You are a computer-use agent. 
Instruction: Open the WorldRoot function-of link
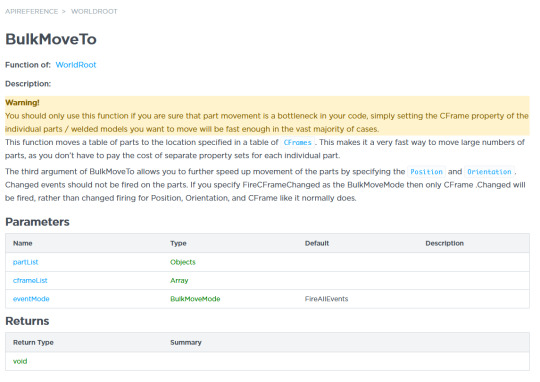[x=76, y=65]
